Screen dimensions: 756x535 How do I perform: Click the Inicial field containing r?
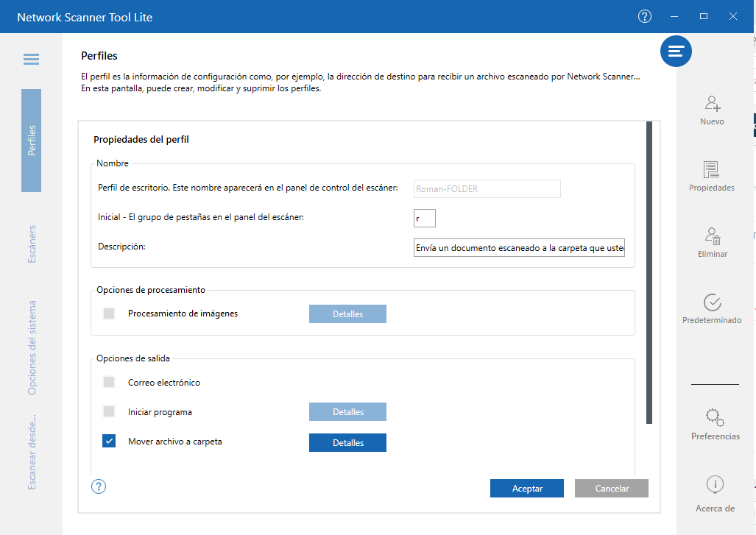tap(424, 219)
